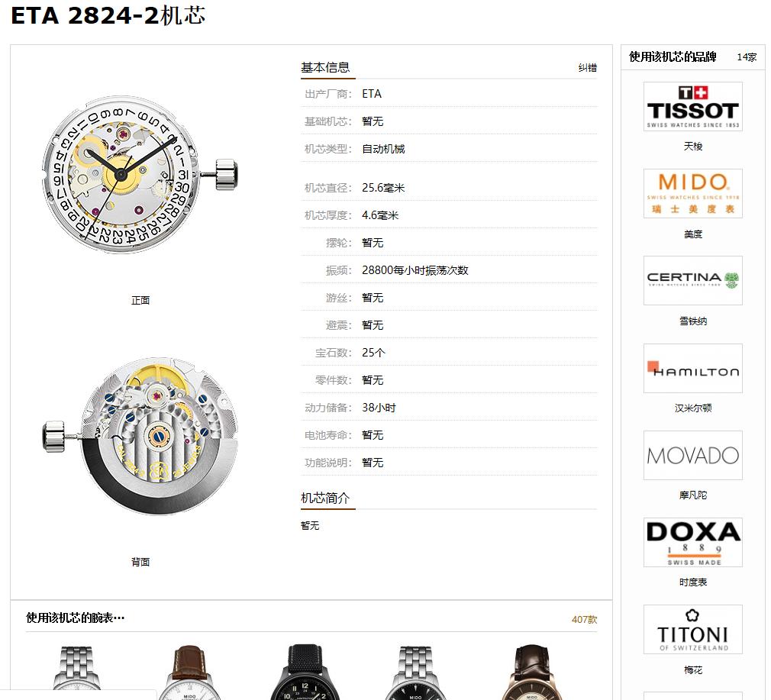The height and width of the screenshot is (700, 771).
Task: Open the Hamilton brand logo
Action: tap(693, 368)
